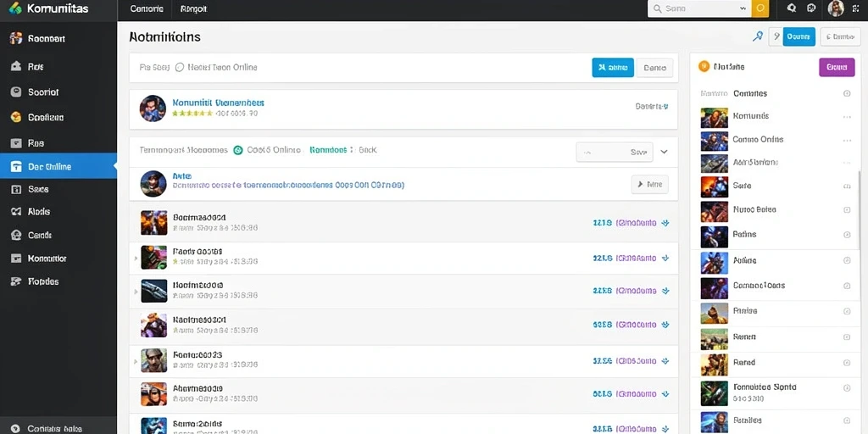Toggle the circle in Aofias row

click(847, 260)
